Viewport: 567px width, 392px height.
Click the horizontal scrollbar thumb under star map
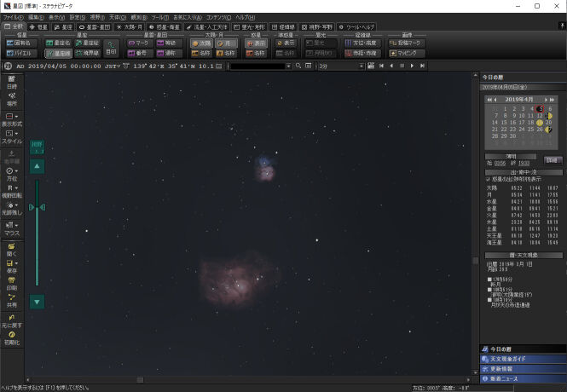140,380
